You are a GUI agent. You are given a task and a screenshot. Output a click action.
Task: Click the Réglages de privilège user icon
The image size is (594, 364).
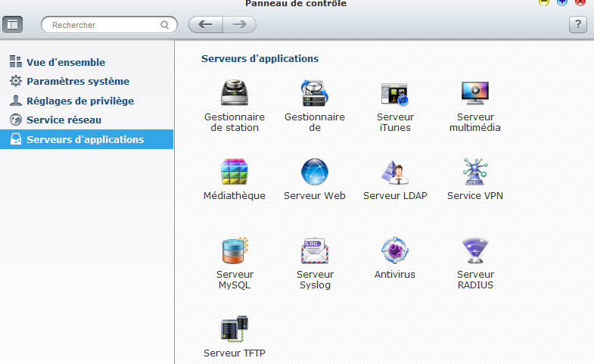[16, 101]
